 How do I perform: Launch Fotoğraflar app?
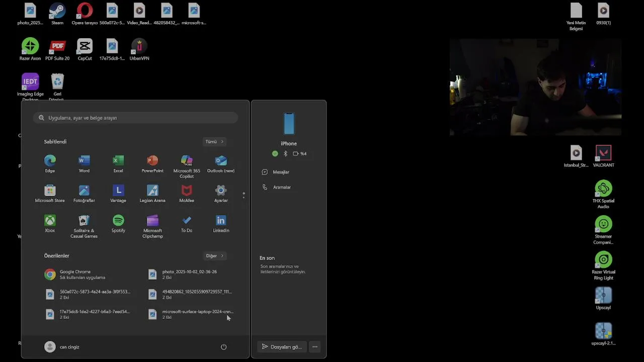pos(84,194)
